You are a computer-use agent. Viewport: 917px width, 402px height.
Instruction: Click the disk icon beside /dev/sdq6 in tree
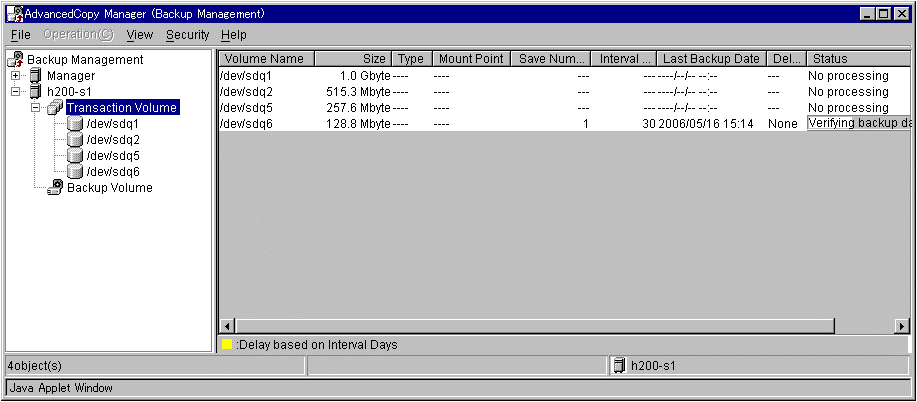[74, 171]
